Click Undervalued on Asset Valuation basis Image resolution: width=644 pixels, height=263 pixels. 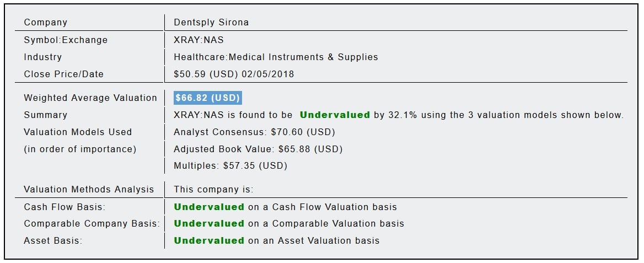(209, 240)
